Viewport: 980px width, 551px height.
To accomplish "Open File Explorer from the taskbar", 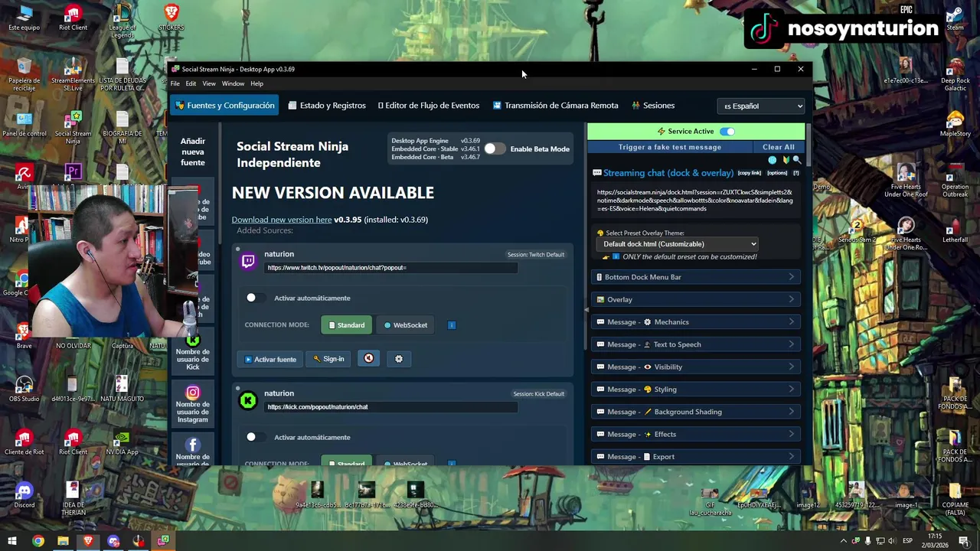I will (63, 541).
